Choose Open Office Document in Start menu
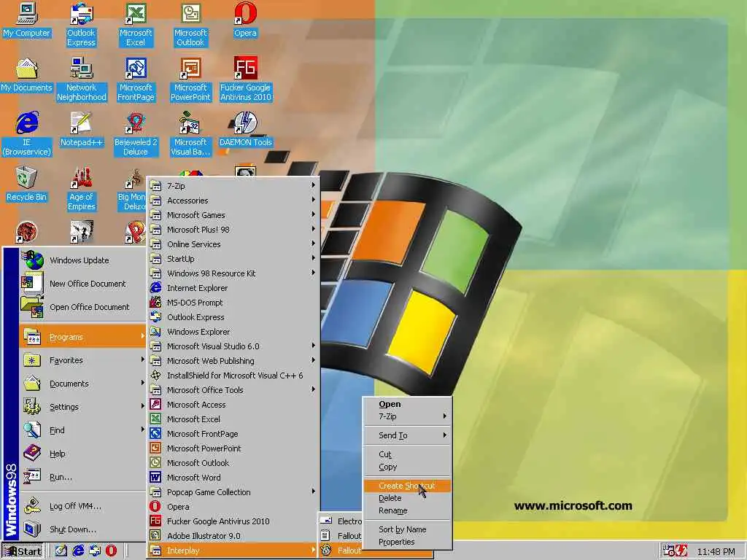This screenshot has width=747, height=560. click(x=83, y=307)
